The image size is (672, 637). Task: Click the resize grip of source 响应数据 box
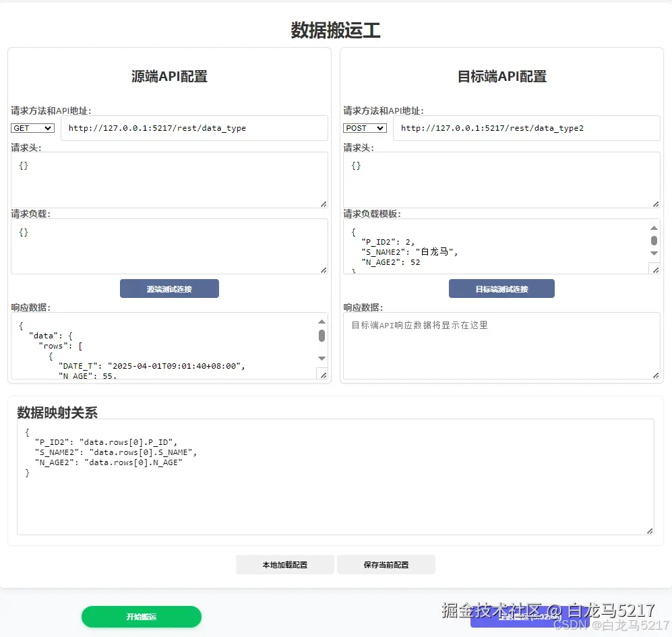323,374
